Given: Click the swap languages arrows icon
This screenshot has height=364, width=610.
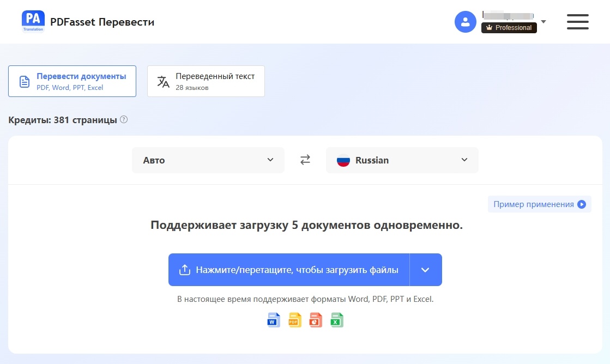Looking at the screenshot, I should point(305,159).
